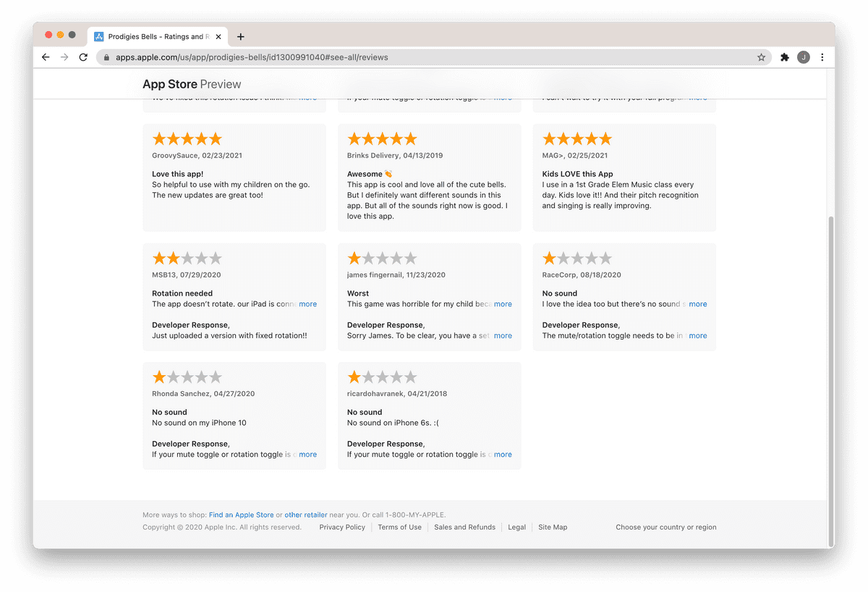868x592 pixels.
Task: Click the Find an Apple Store link
Action: tap(241, 515)
